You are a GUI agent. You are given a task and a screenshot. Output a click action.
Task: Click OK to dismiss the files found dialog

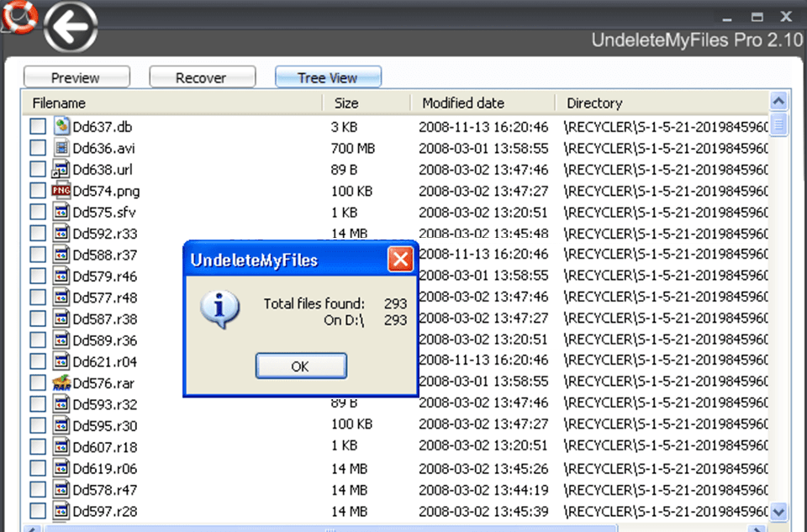click(x=300, y=365)
